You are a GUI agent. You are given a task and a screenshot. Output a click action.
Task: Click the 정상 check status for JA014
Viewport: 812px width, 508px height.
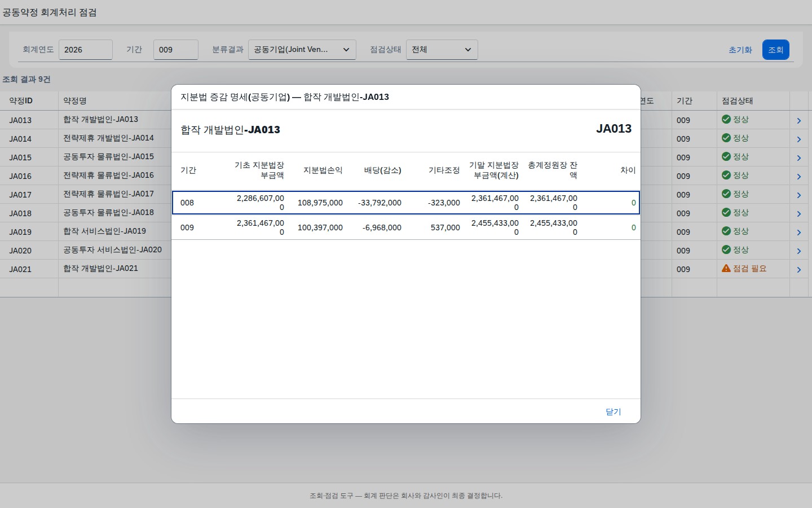[735, 138]
